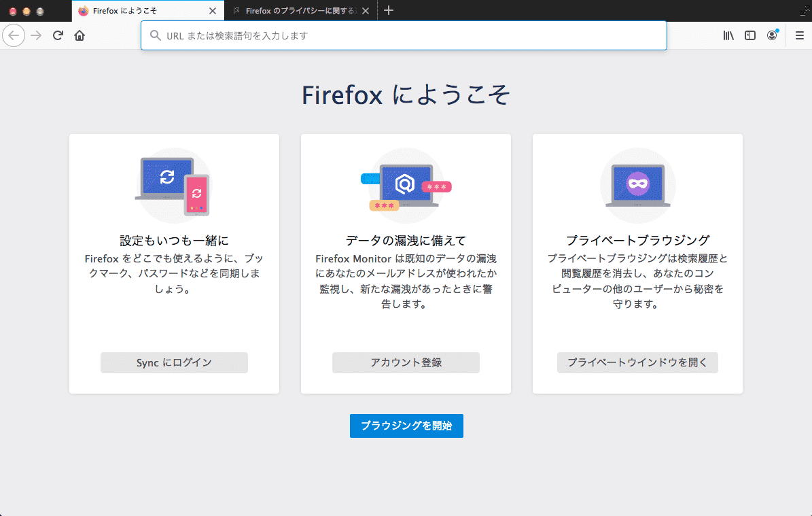Close the Firefox にようこそ tab

pos(212,11)
